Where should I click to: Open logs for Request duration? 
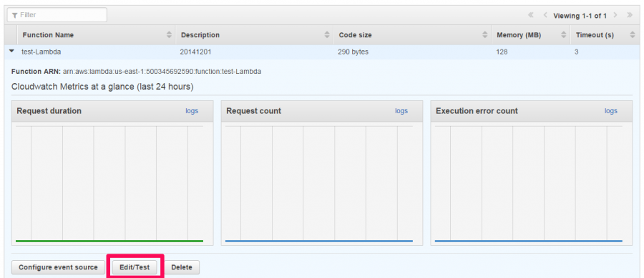click(192, 111)
